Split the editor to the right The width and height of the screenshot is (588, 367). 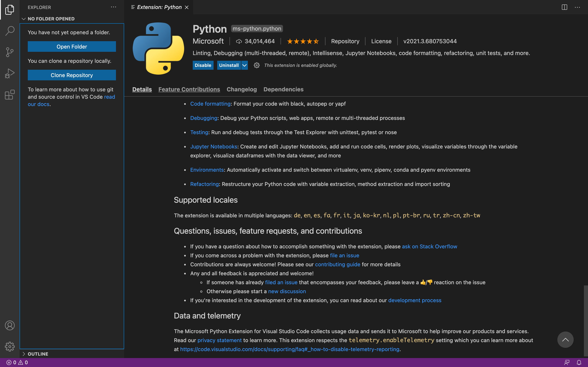click(564, 7)
